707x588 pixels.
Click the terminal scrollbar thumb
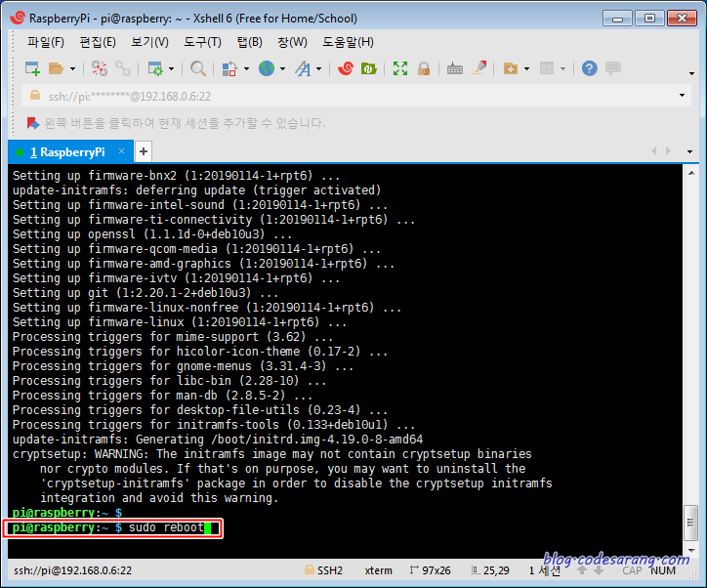(690, 523)
